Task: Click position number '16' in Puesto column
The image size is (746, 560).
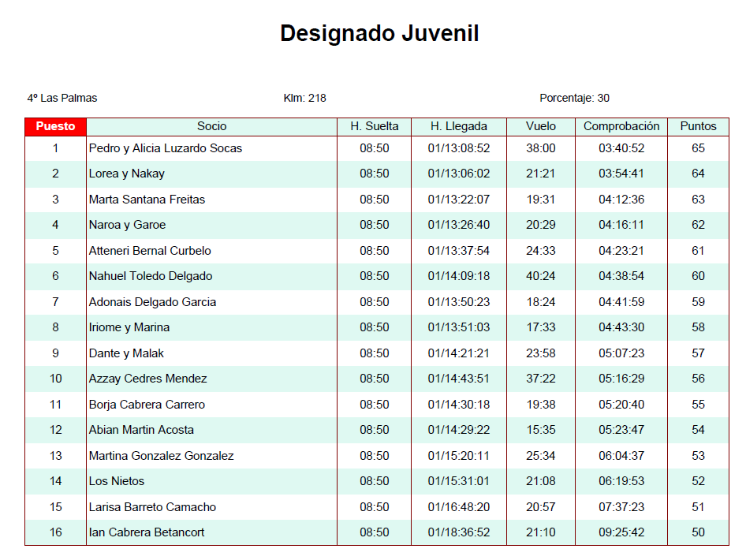Action: (x=56, y=532)
